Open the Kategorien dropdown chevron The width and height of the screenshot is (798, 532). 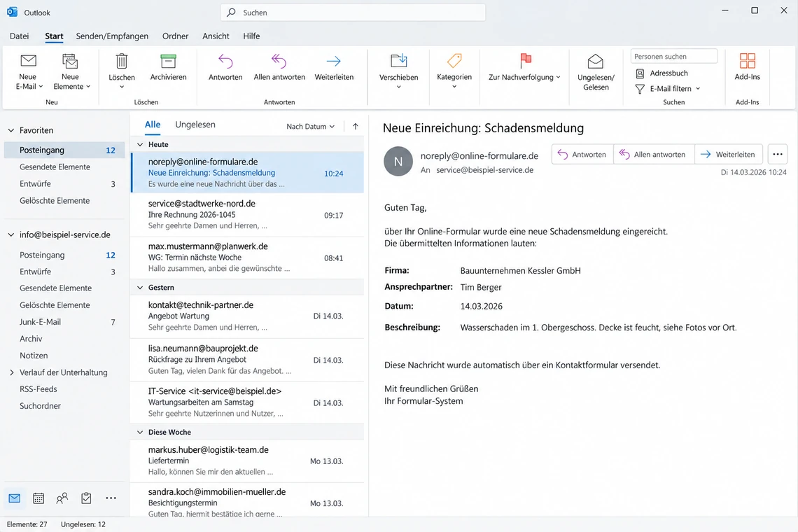tap(454, 87)
